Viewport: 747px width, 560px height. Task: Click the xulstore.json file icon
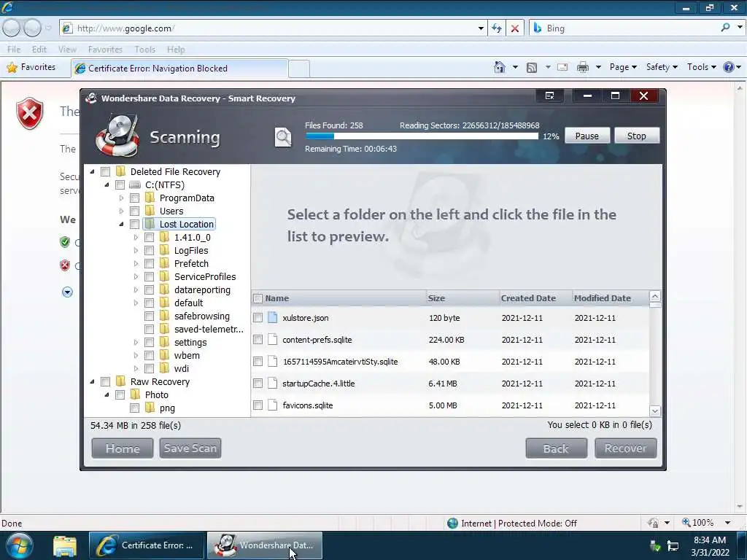(x=273, y=318)
